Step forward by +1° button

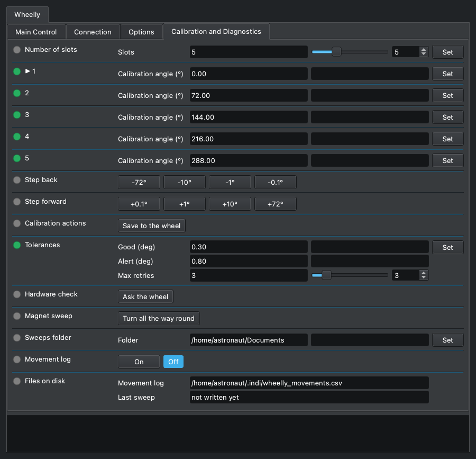[185, 204]
